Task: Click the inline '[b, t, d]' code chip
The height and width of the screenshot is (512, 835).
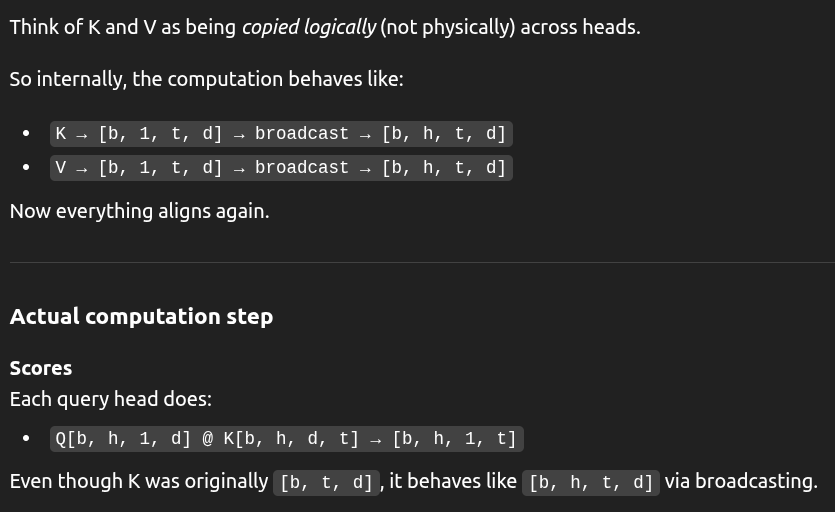Action: click(x=326, y=483)
